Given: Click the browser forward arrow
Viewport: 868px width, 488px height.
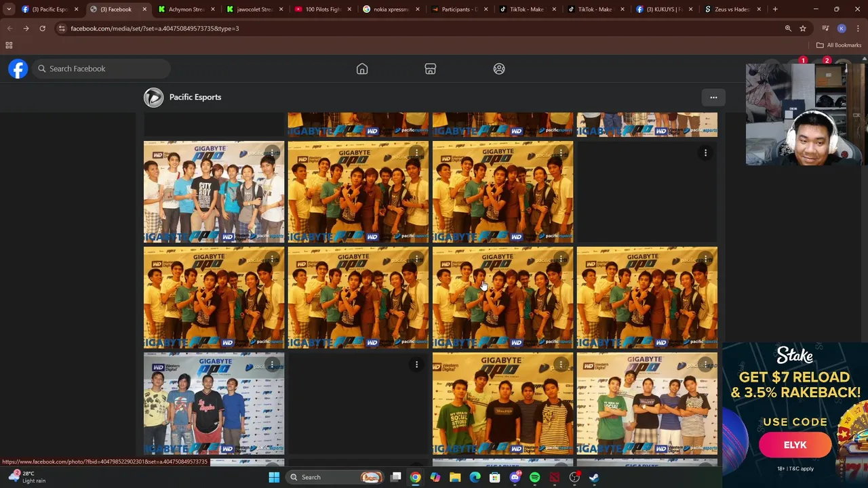Looking at the screenshot, I should click(x=26, y=28).
